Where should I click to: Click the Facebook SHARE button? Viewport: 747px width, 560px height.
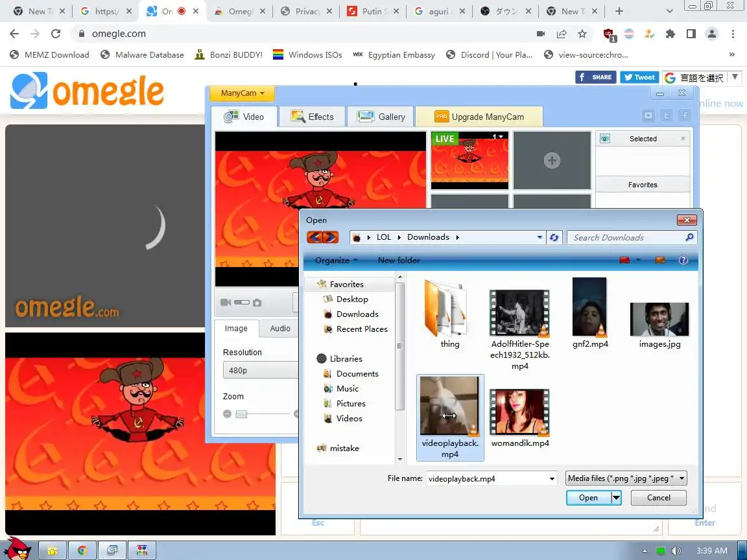point(595,77)
